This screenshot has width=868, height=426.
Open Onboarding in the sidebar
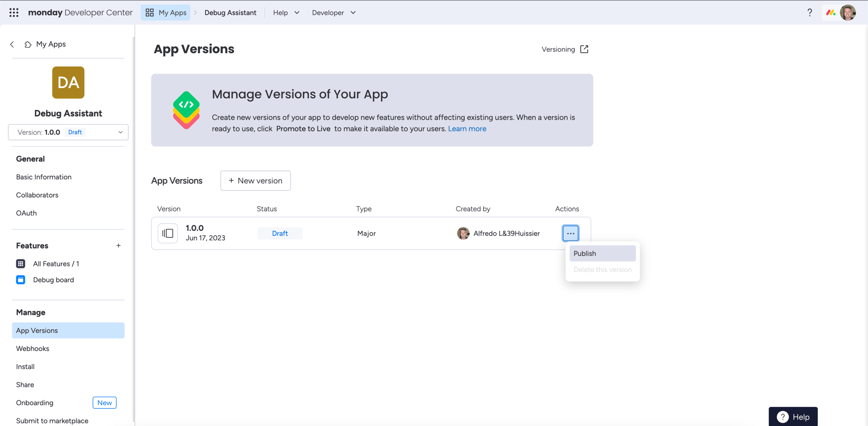point(35,403)
